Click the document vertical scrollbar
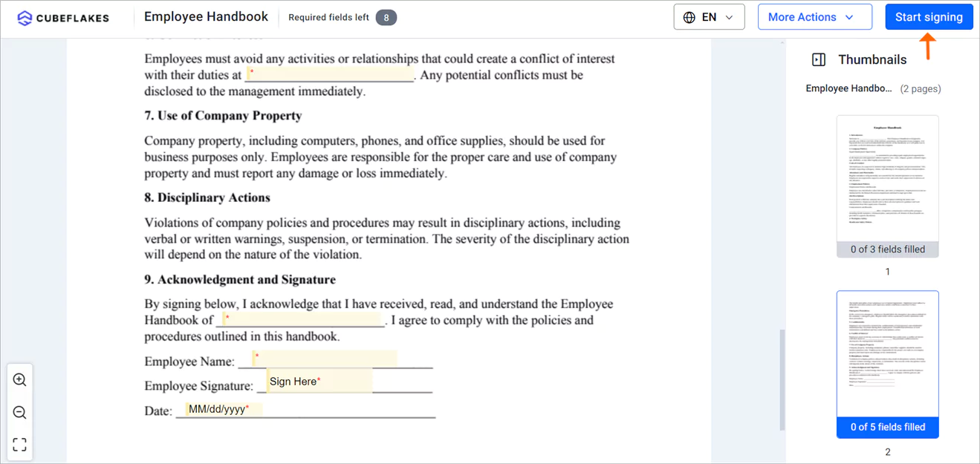The image size is (980, 464). [782, 380]
